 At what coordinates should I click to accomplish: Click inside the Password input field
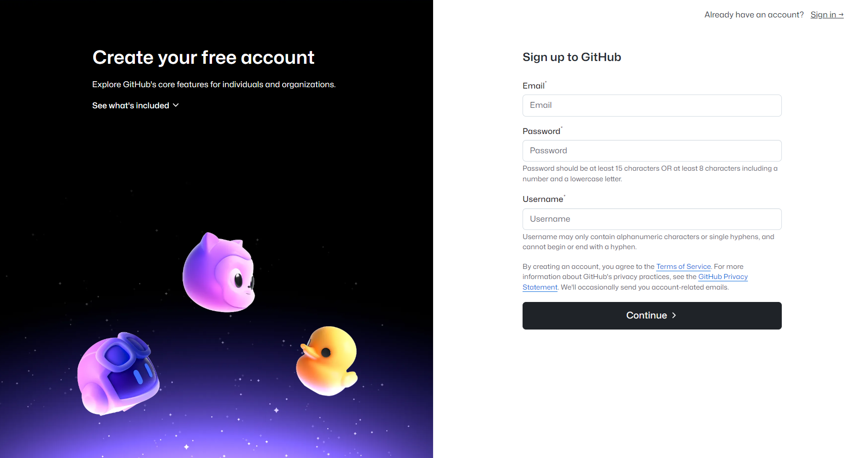coord(651,151)
